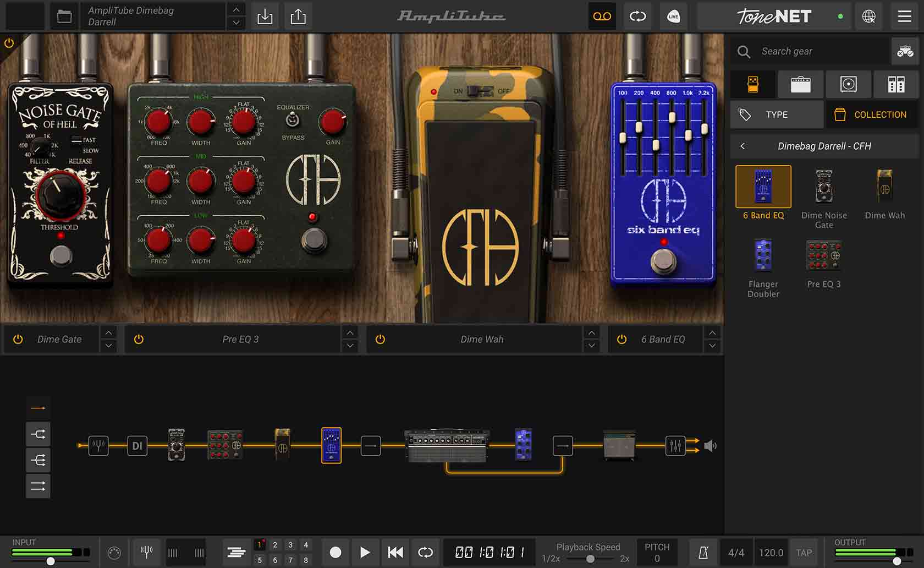Click the export preset share icon
The image size is (924, 568).
[298, 17]
